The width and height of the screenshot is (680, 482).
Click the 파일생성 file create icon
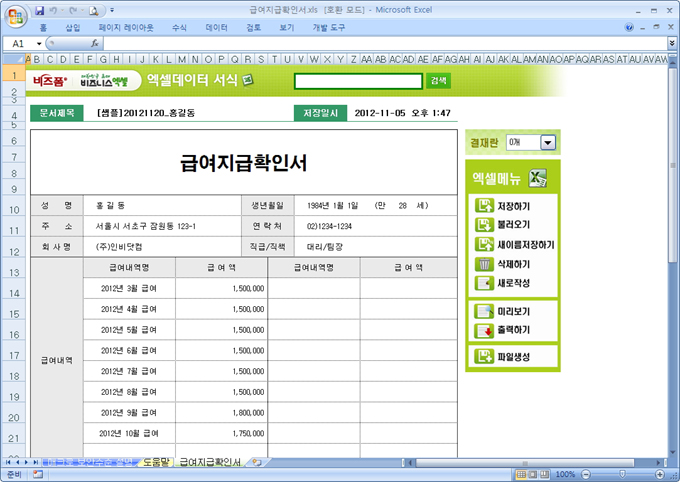484,357
